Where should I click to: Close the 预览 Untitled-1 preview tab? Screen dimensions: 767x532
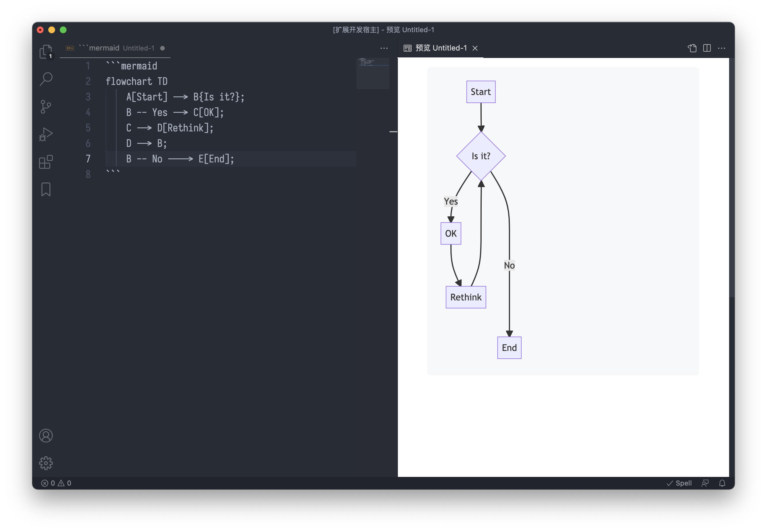[x=475, y=48]
